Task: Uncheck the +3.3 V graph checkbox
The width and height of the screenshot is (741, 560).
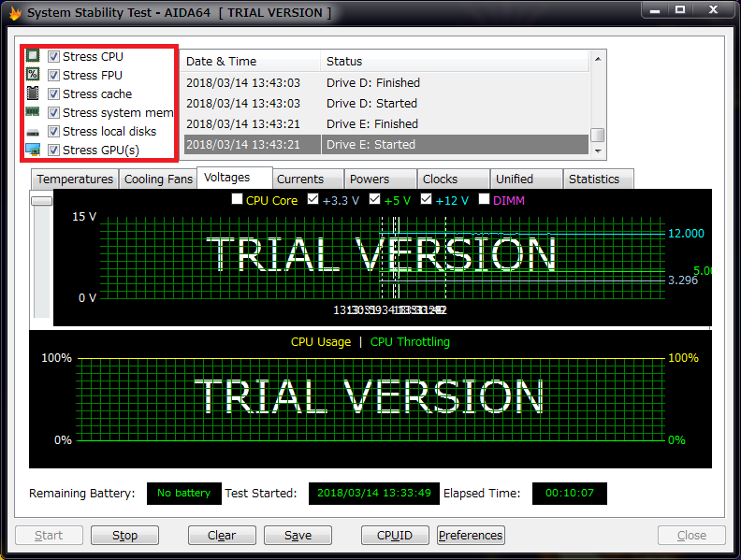Action: tap(312, 199)
